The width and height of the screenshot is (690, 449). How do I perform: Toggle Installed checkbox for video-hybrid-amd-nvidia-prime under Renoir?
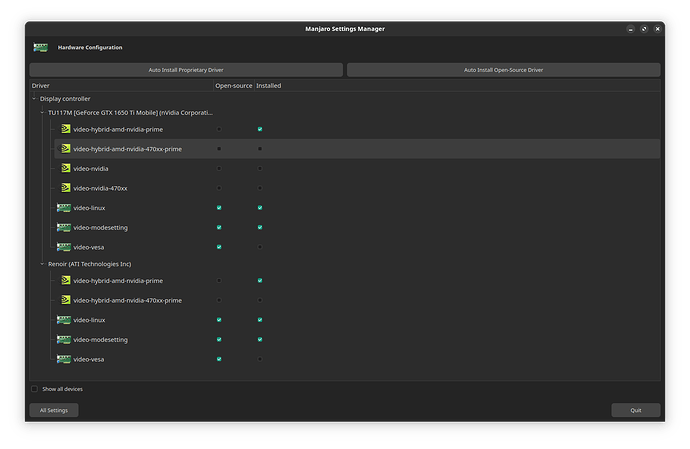tap(260, 280)
